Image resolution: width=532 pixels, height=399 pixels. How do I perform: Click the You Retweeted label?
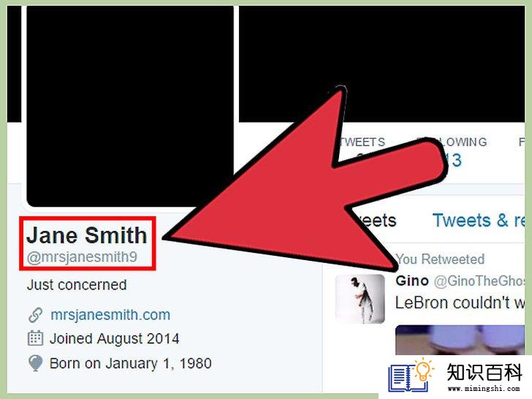[440, 259]
